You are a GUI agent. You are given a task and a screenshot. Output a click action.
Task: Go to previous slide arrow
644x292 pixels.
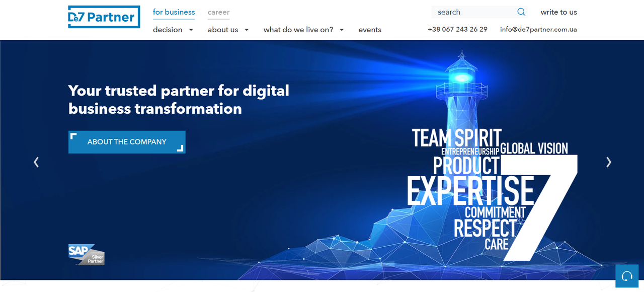pyautogui.click(x=36, y=162)
